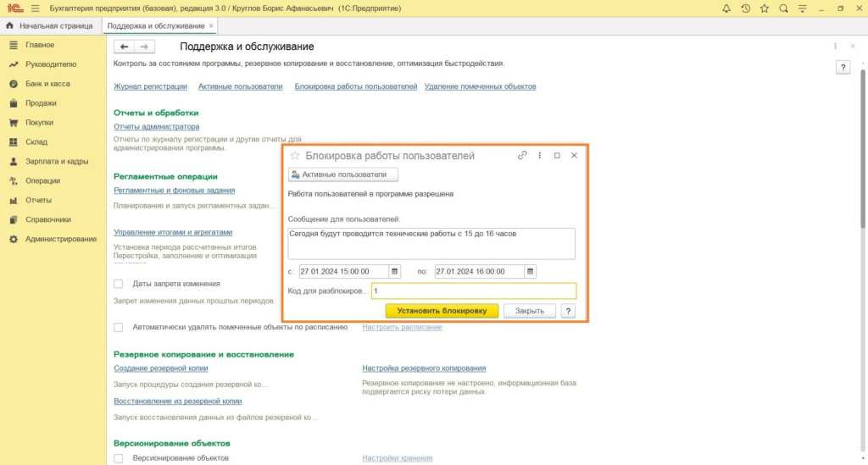
Task: Enable Версионирование объектов checkbox
Action: (119, 458)
